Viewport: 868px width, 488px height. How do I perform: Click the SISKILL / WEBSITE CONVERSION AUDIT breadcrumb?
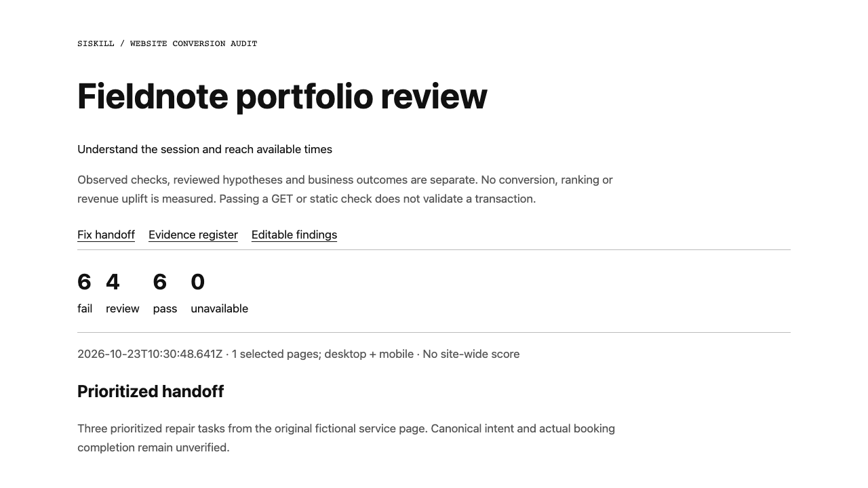(167, 43)
